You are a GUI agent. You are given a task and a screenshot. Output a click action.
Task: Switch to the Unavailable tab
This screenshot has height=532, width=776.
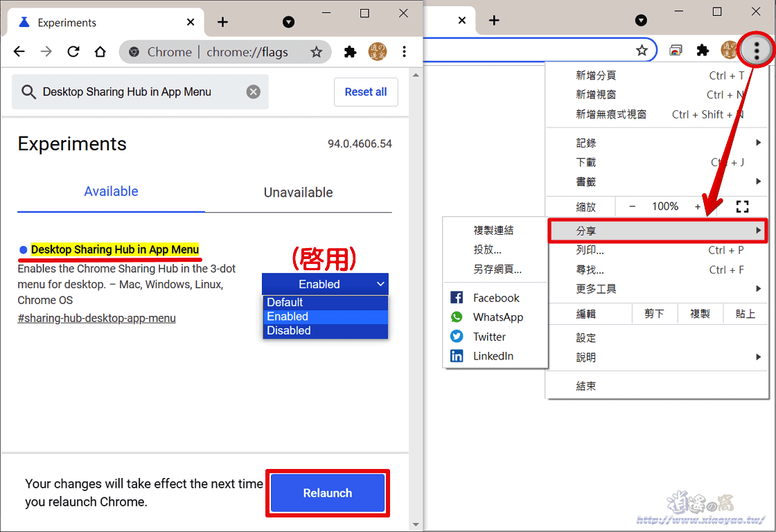pos(298,192)
